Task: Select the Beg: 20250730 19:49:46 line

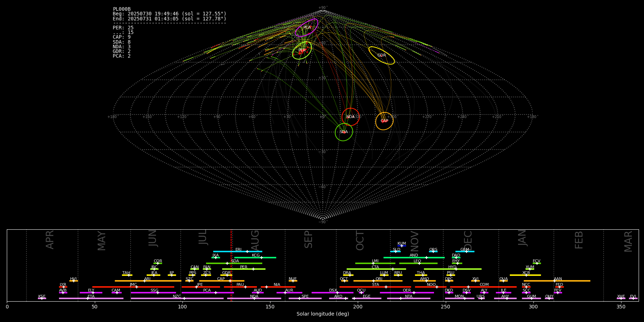Action: (x=170, y=14)
